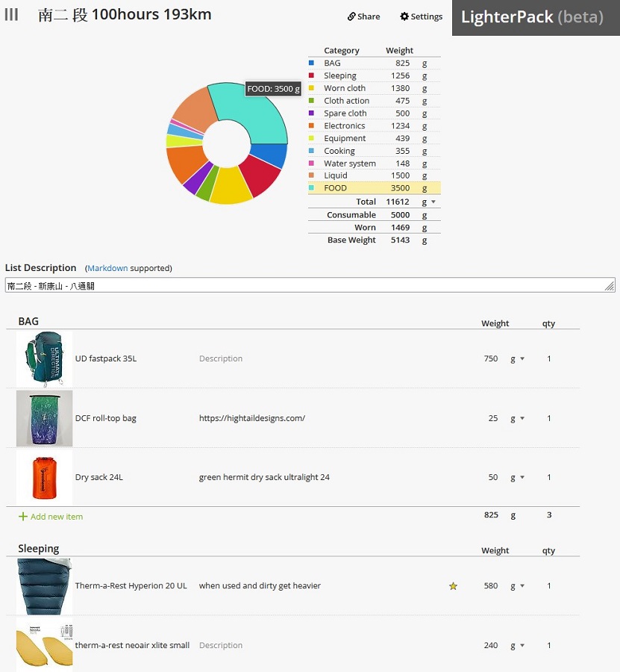Click the yellow Worn cloth chart slice
Viewport: 620px width, 672px height.
pyautogui.click(x=231, y=186)
